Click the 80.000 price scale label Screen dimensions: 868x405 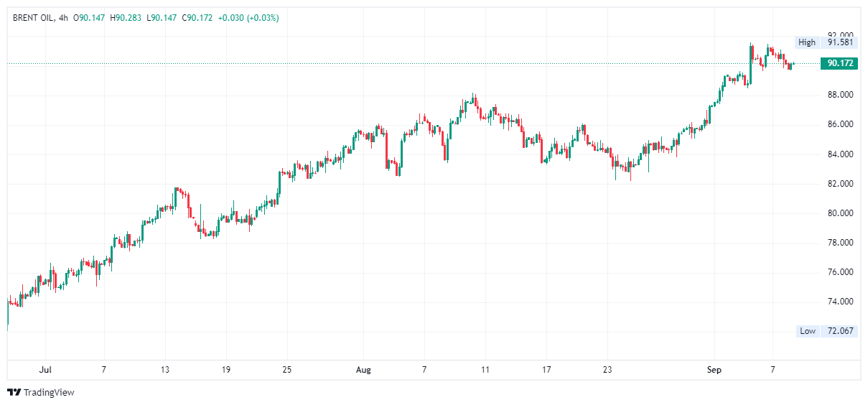click(x=839, y=213)
